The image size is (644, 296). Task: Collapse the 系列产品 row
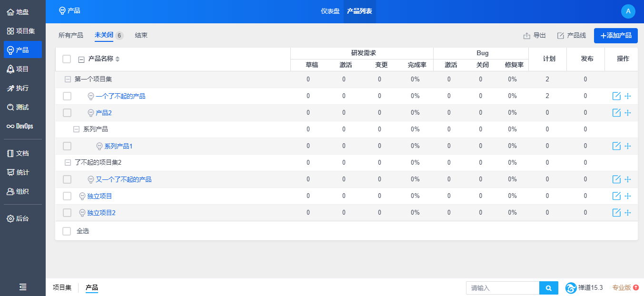pos(76,129)
